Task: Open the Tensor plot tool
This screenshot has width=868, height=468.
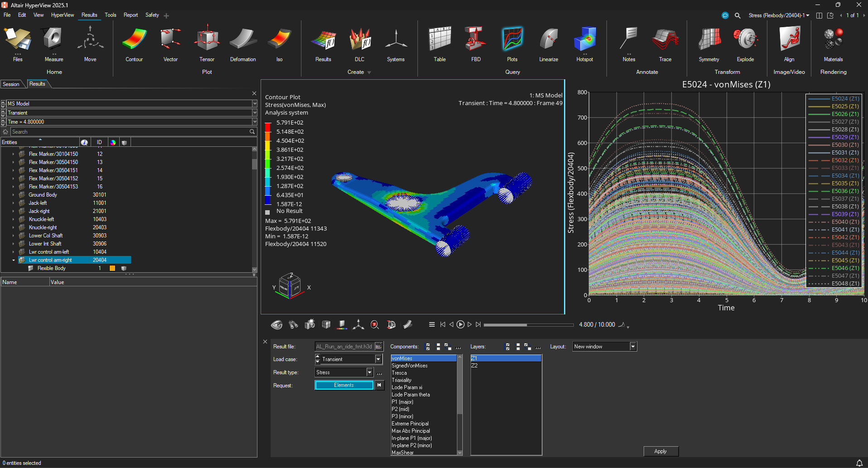Action: point(207,44)
